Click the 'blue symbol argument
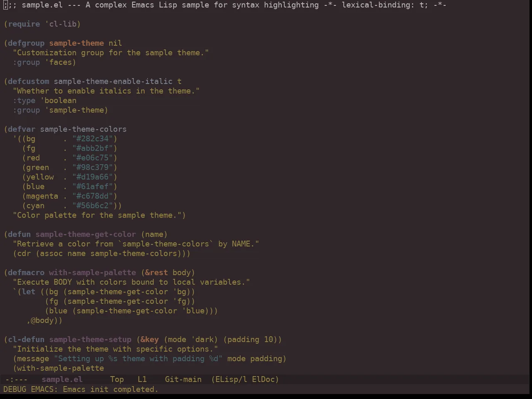The image size is (532, 399). [x=194, y=311]
